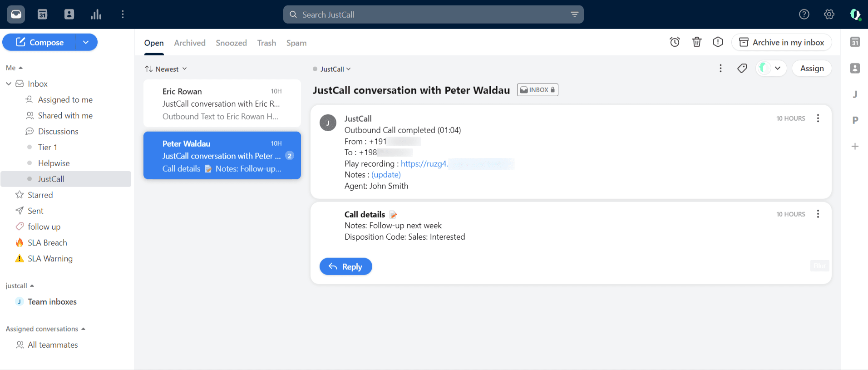Open the conversation three-dot options menu
Screen dimensions: 868x370
pyautogui.click(x=720, y=69)
